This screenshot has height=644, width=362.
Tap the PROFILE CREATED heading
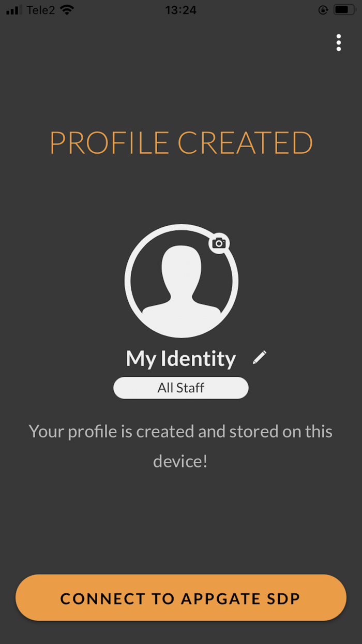[x=180, y=143]
